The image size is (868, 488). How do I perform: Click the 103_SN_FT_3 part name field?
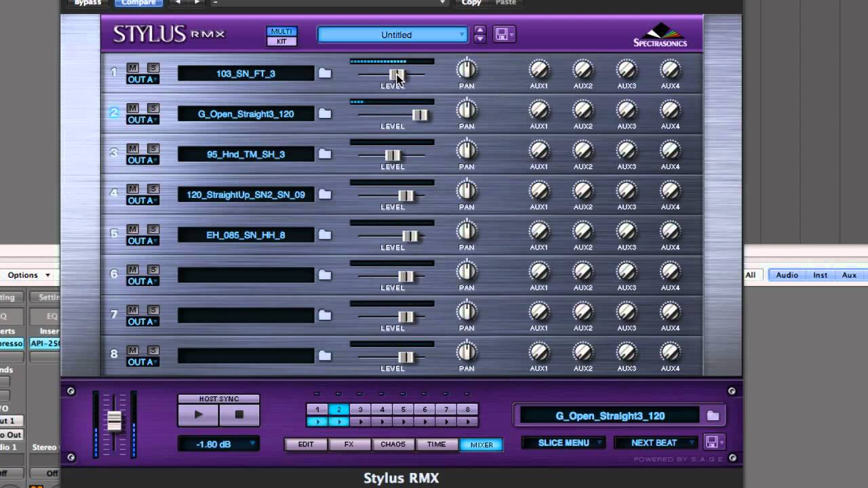pyautogui.click(x=245, y=73)
